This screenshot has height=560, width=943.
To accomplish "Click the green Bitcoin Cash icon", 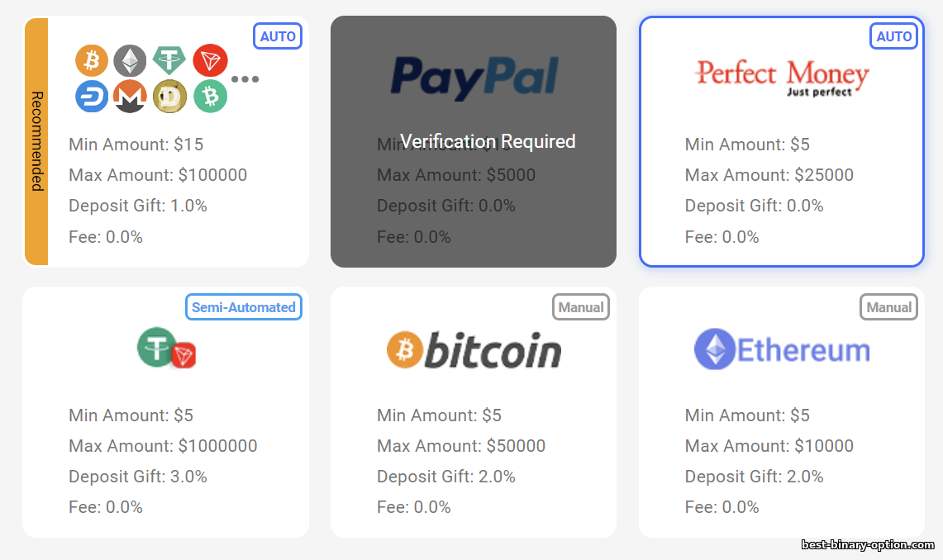I will pyautogui.click(x=210, y=97).
